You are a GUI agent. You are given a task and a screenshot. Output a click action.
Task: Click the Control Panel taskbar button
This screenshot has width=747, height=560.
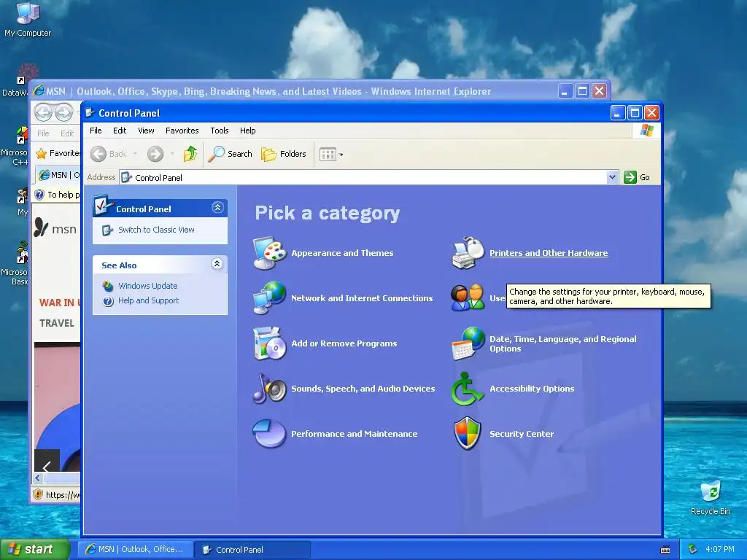pos(253,550)
